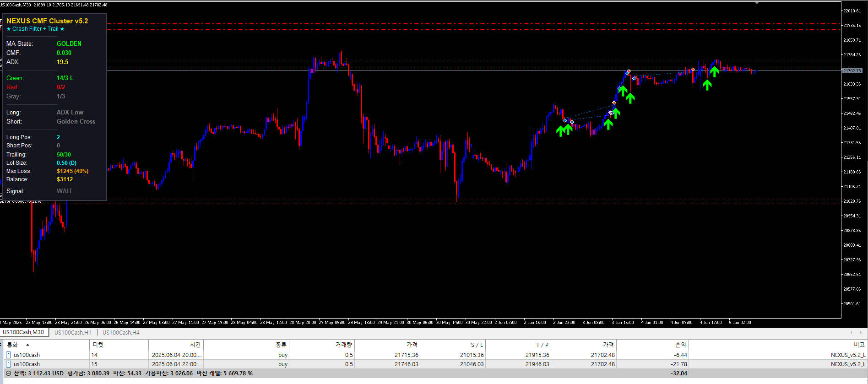868x384 pixels.
Task: Click the order icon for ticket 15
Action: pyautogui.click(x=8, y=364)
